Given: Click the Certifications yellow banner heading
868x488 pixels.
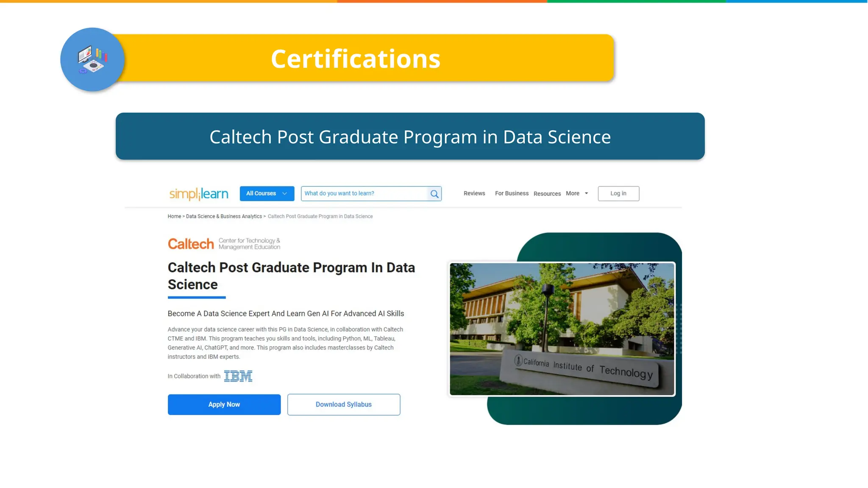Looking at the screenshot, I should pos(356,58).
